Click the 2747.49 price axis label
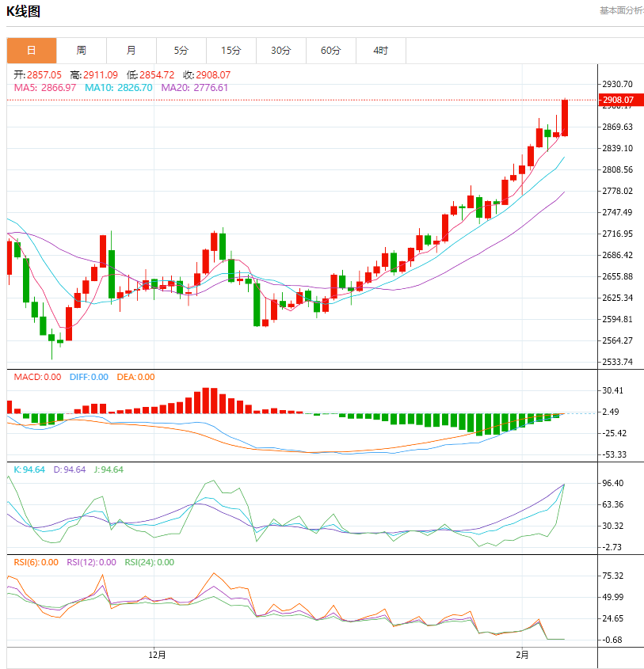Viewport: 644px width, 669px height. 617,212
